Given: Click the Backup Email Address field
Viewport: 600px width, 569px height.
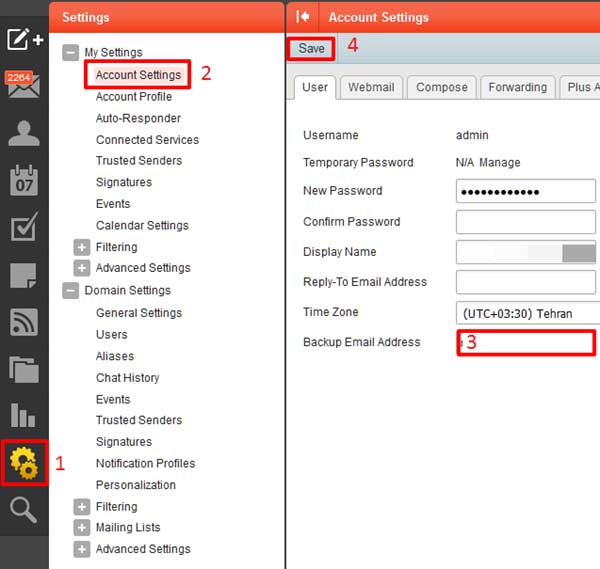Looking at the screenshot, I should point(526,343).
